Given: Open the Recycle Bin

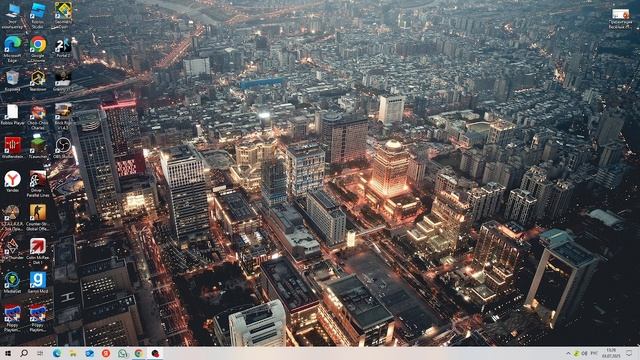Looking at the screenshot, I should pyautogui.click(x=12, y=80).
